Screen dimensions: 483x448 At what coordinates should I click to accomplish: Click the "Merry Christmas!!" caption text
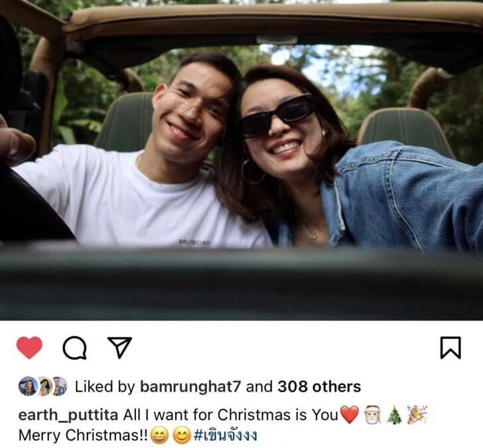[83, 435]
